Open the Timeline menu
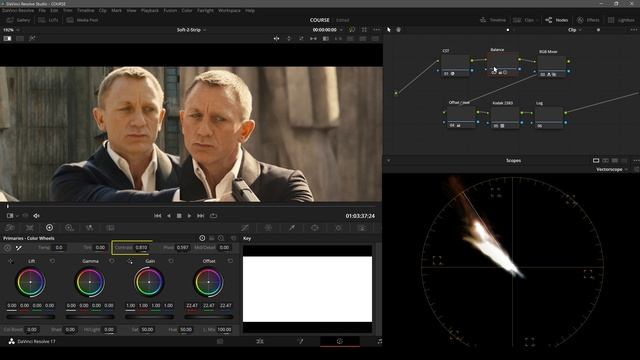Screen dimensions: 640x360 tap(85, 10)
